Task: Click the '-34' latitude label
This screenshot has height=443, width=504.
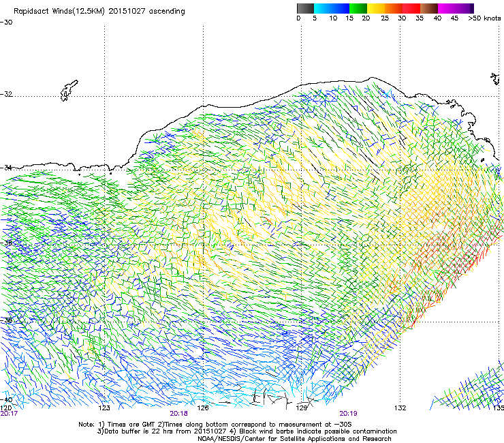Action: [x=6, y=168]
